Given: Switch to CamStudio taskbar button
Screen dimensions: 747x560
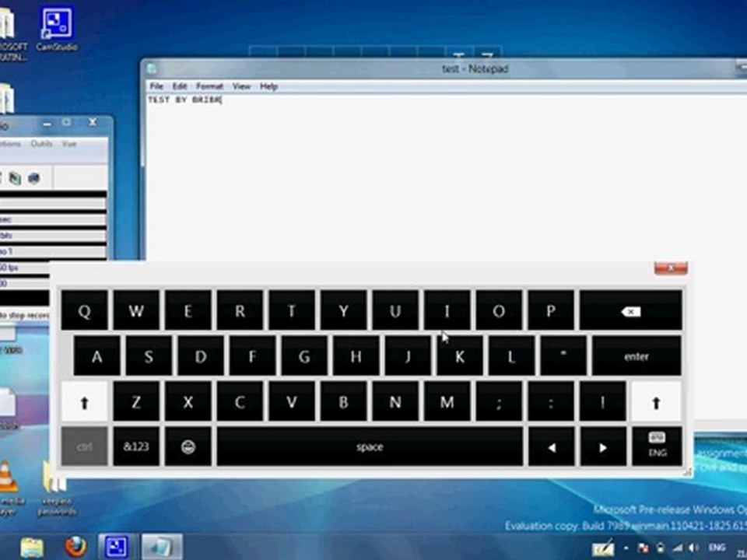Looking at the screenshot, I should (116, 547).
